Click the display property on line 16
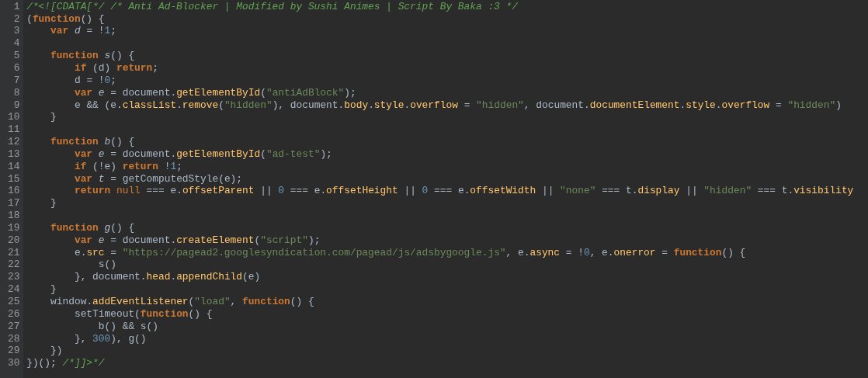The height and width of the screenshot is (378, 868). tap(658, 190)
